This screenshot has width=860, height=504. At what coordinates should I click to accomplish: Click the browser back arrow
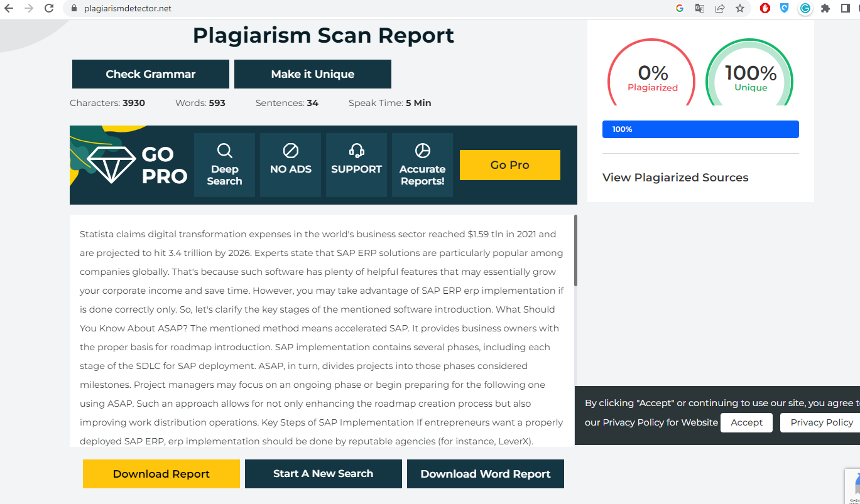coord(9,8)
